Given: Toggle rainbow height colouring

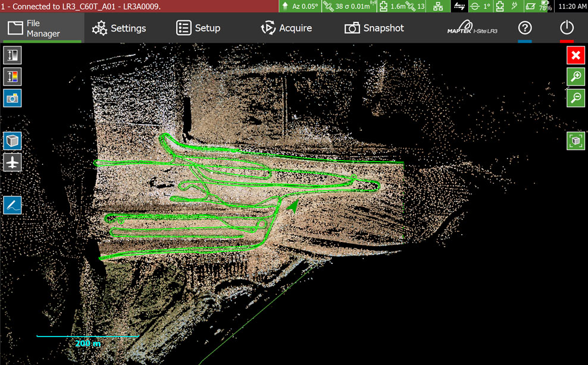Looking at the screenshot, I should point(12,77).
